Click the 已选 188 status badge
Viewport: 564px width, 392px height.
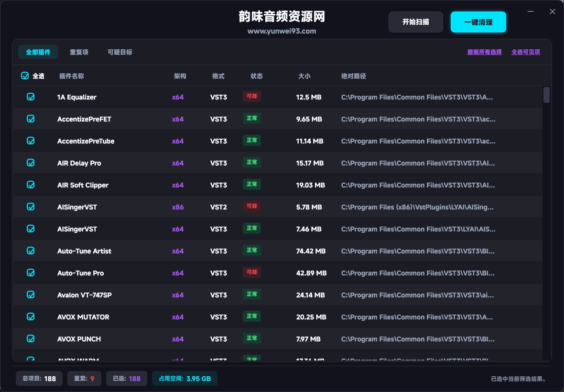click(127, 378)
